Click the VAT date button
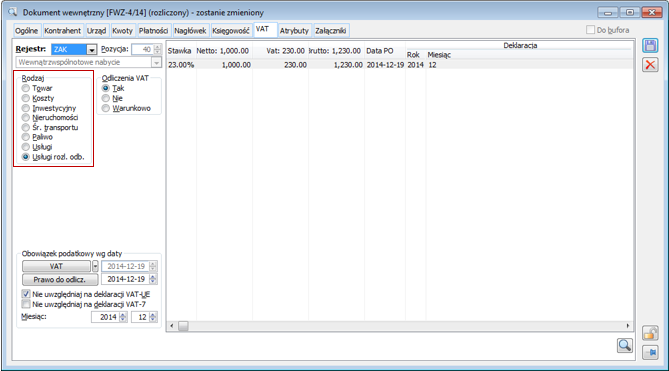The height and width of the screenshot is (371, 669). pos(56,266)
